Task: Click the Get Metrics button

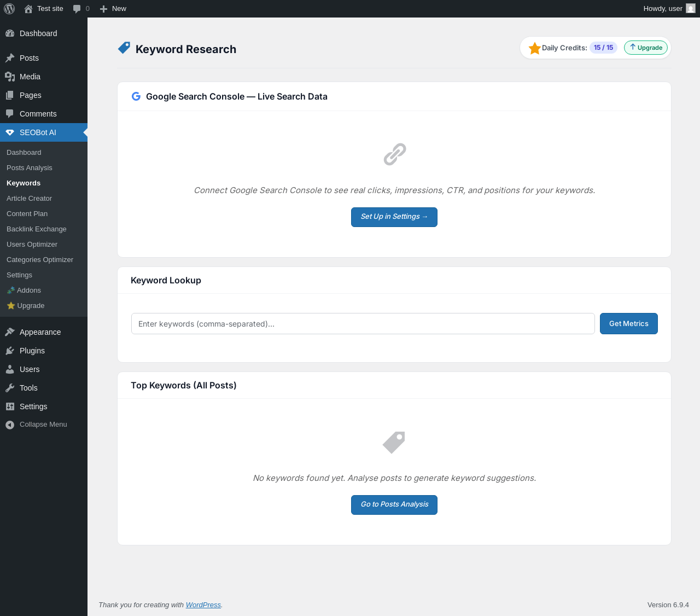Action: [629, 324]
